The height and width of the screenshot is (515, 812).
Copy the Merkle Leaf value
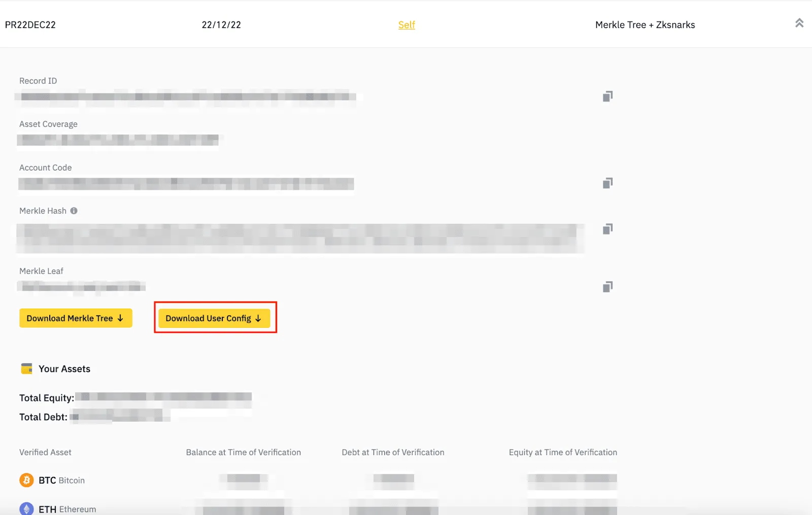click(x=607, y=287)
